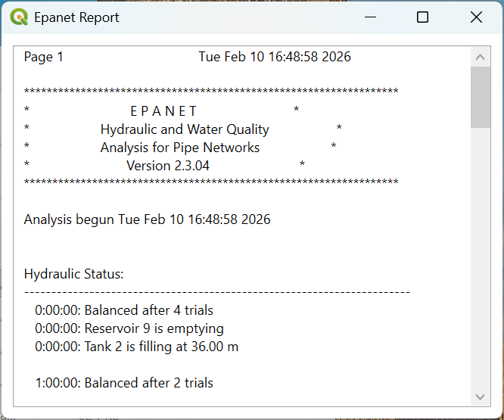Maximize the Epanet Report window
Viewport: 504px width, 420px height.
tap(423, 17)
